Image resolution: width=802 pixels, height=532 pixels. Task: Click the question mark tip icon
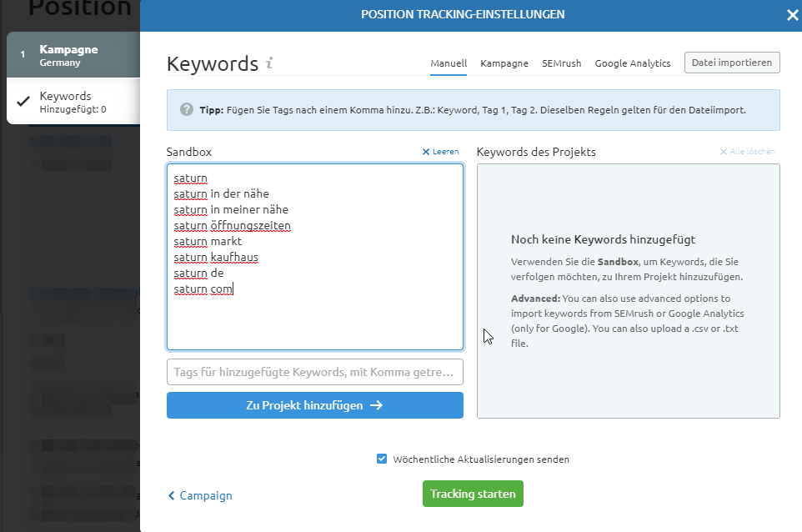(x=187, y=109)
